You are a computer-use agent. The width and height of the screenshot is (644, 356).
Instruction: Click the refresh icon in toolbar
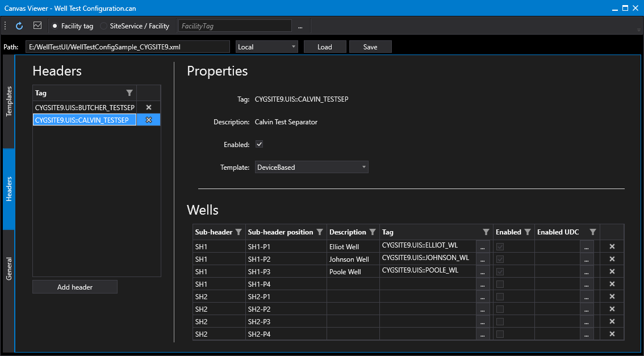pyautogui.click(x=19, y=26)
